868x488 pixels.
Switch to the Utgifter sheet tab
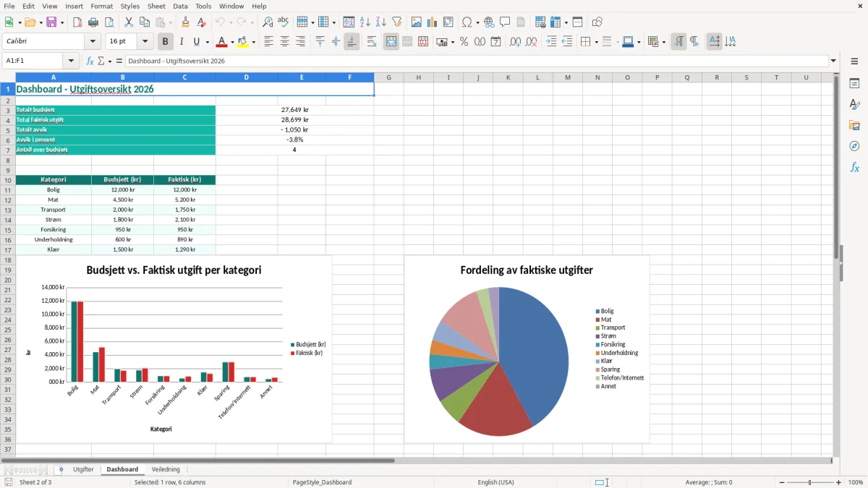(x=83, y=470)
